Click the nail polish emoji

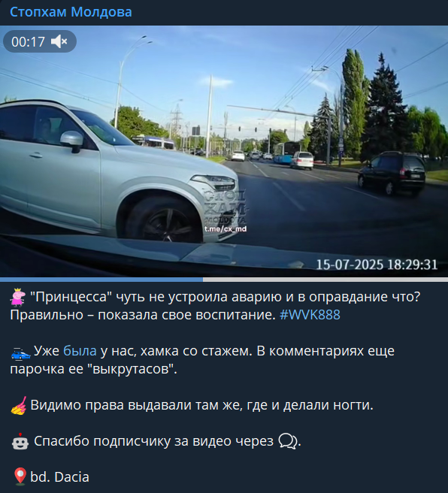click(19, 406)
